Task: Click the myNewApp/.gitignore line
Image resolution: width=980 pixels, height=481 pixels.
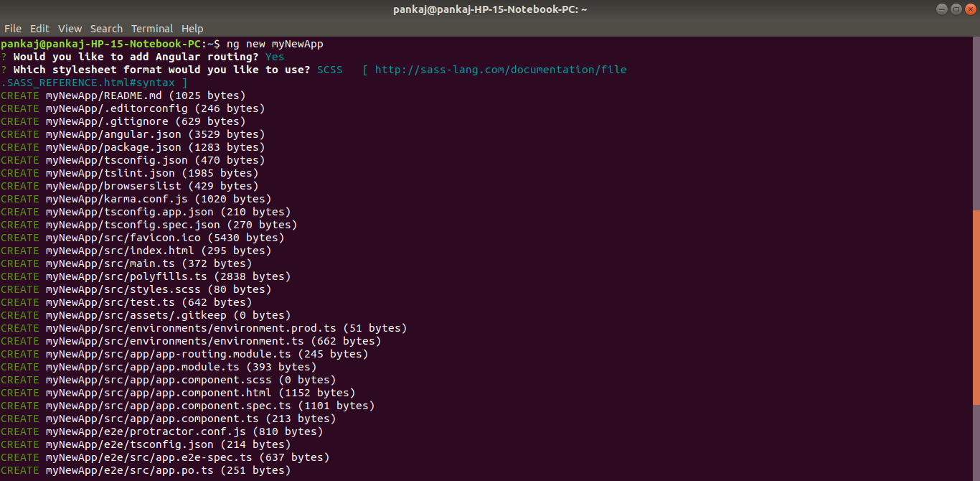Action: click(x=123, y=121)
